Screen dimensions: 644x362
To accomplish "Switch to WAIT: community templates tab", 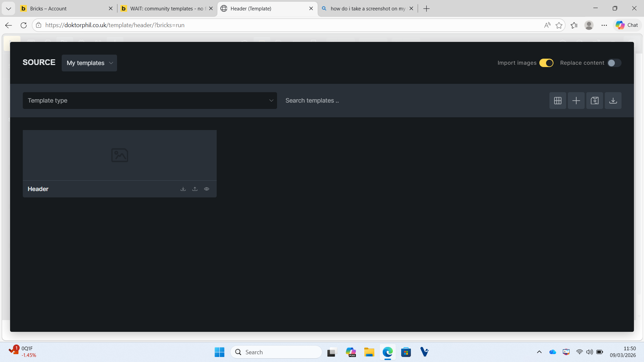I will point(164,9).
